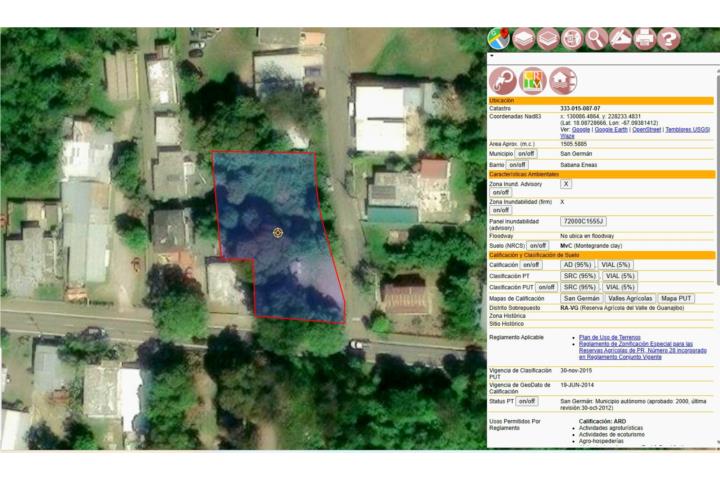720x480 pixels.
Task: Open the Google Earth link
Action: [x=611, y=129]
